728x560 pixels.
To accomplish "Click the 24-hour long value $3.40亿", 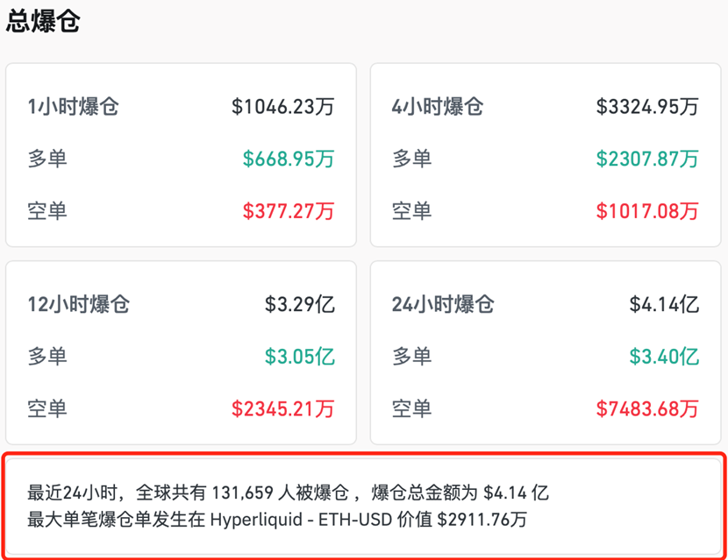I will (x=664, y=357).
